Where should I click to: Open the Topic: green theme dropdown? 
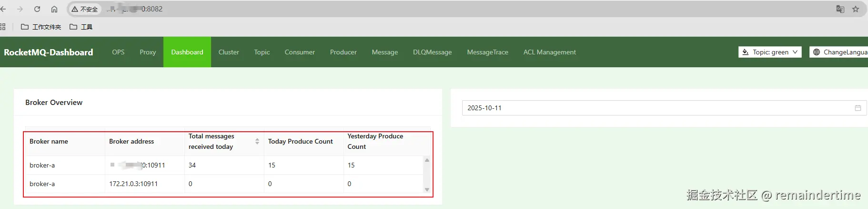770,52
